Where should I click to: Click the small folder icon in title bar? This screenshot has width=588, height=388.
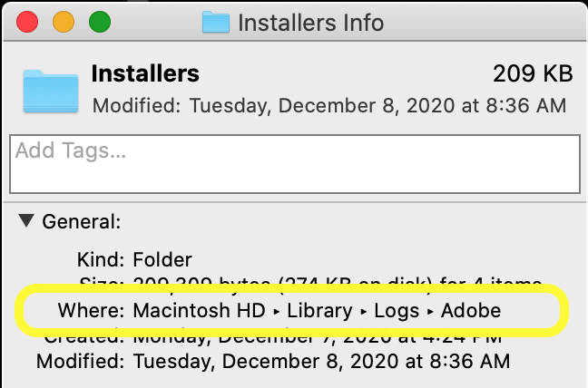(x=216, y=22)
